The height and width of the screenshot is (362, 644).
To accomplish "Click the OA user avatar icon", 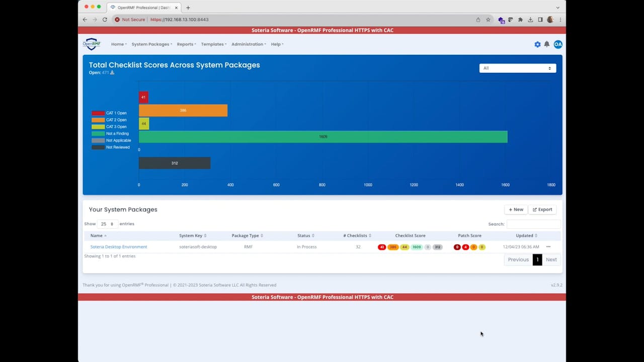I will point(558,44).
